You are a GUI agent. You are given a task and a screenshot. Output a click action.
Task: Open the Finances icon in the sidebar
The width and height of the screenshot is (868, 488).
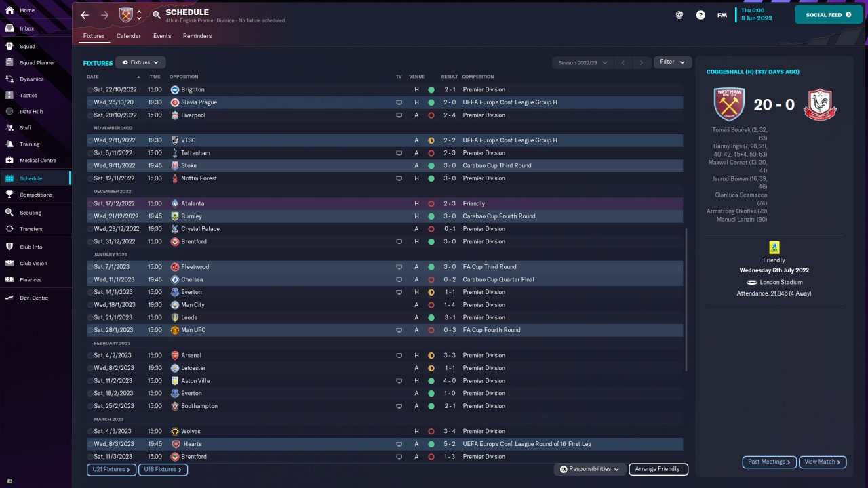tap(9, 280)
